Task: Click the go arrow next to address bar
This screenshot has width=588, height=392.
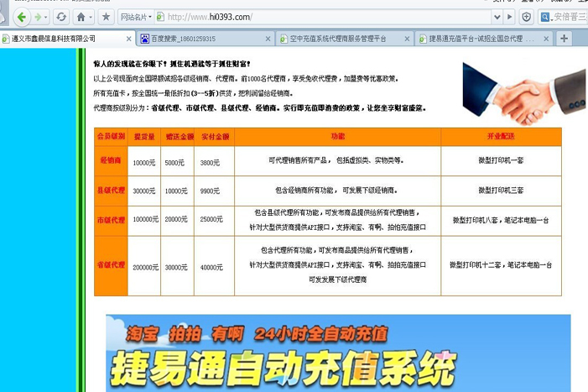Action: [509, 17]
